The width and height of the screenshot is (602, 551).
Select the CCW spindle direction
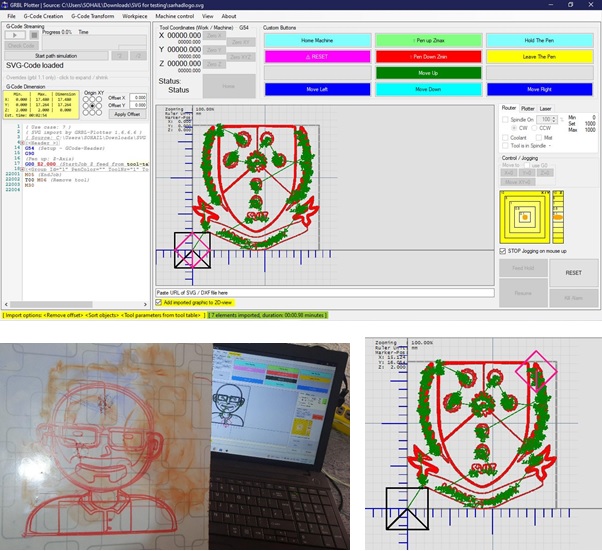click(534, 128)
